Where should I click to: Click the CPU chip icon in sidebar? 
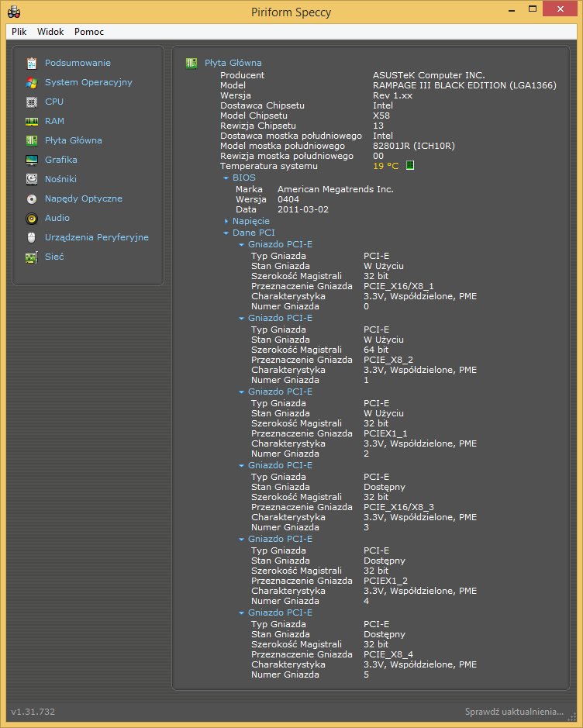pos(32,102)
